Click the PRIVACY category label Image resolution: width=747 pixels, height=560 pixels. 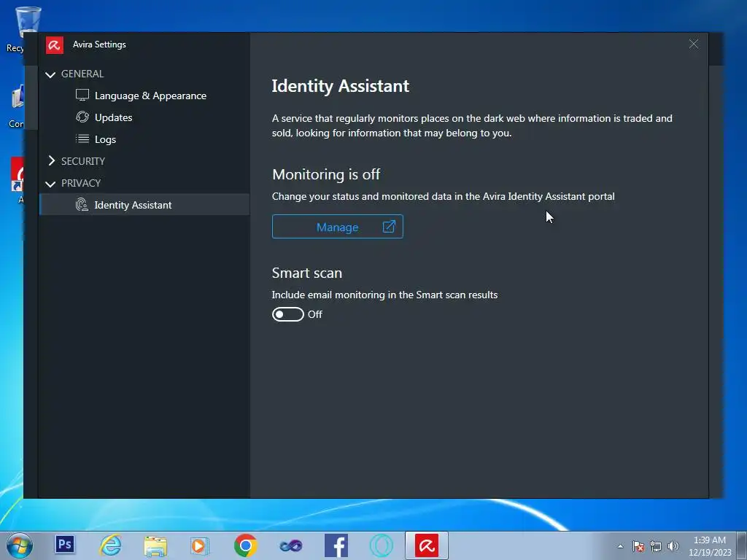(81, 183)
